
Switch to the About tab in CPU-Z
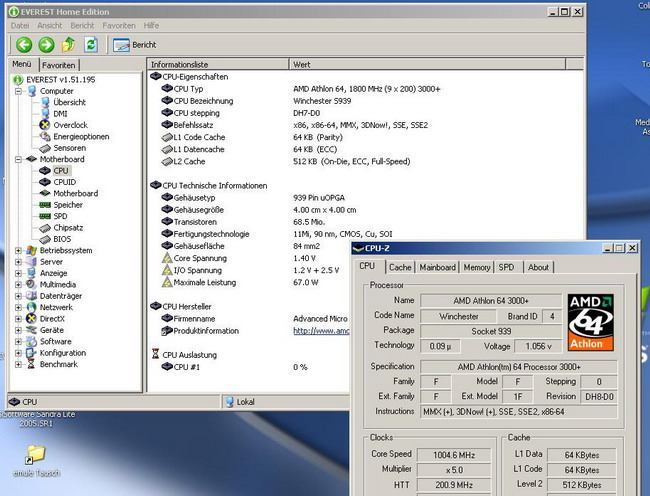pyautogui.click(x=538, y=267)
